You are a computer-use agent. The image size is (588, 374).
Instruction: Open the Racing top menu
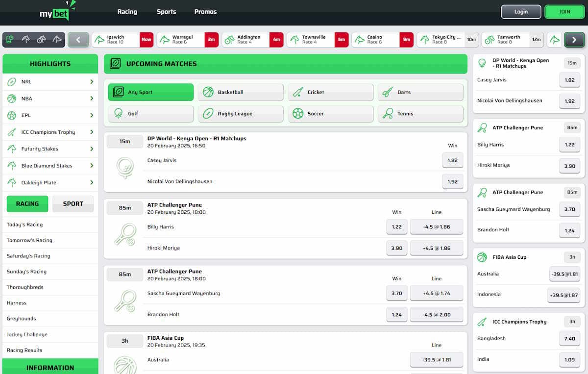click(127, 12)
